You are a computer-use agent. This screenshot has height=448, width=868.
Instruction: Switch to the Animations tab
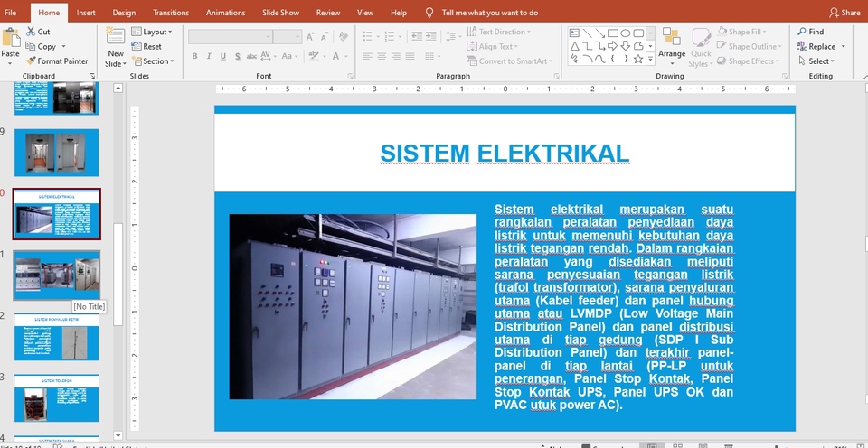pyautogui.click(x=225, y=12)
